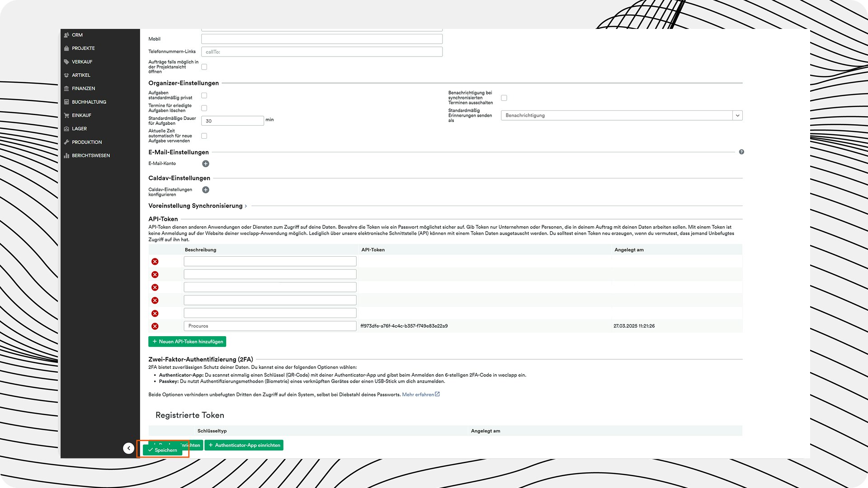This screenshot has height=488, width=868.
Task: Click Neuen API-Token hinzufügen button
Action: click(187, 342)
